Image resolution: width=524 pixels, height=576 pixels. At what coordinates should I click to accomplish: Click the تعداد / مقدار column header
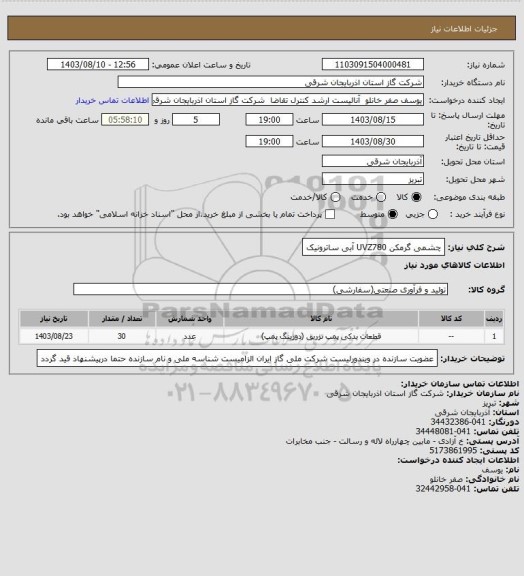pyautogui.click(x=122, y=318)
